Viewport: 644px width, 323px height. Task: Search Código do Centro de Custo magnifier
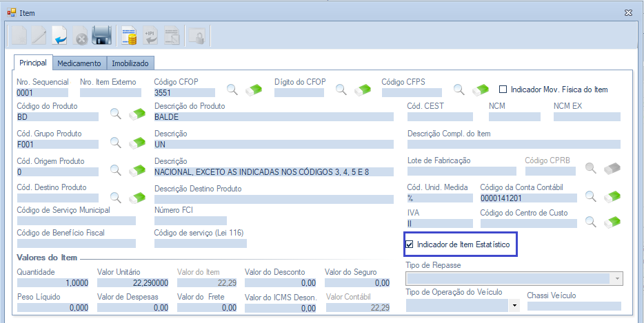click(x=591, y=222)
